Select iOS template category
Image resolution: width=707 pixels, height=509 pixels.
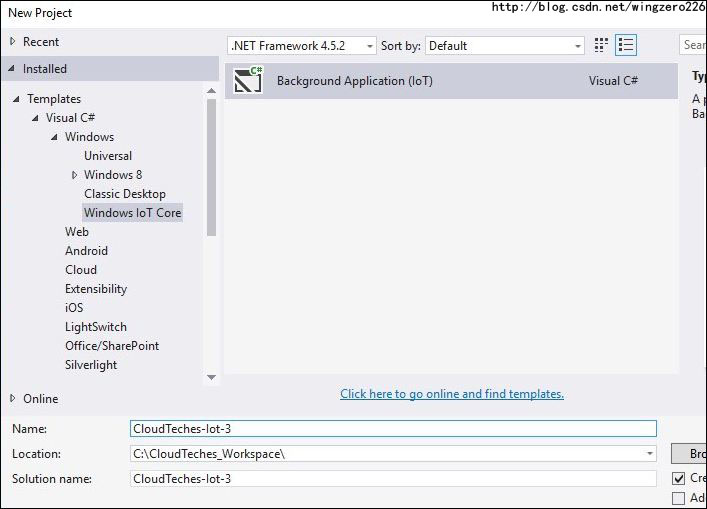click(74, 307)
